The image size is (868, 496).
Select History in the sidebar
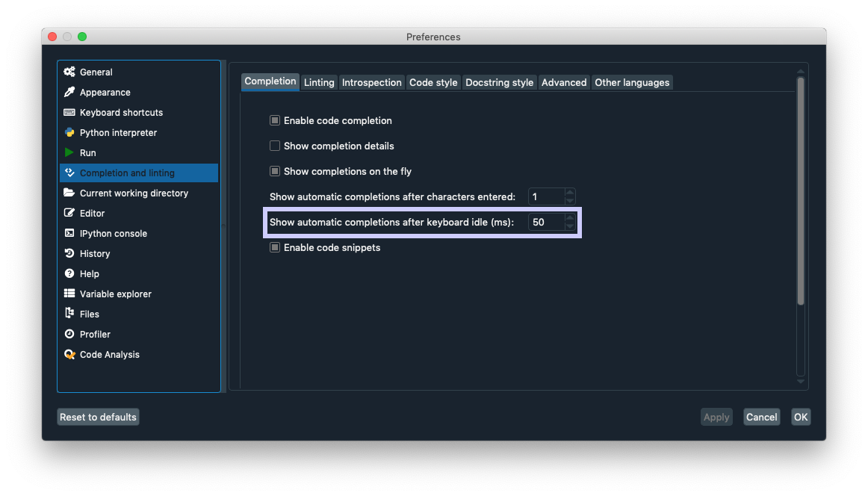pyautogui.click(x=139, y=253)
